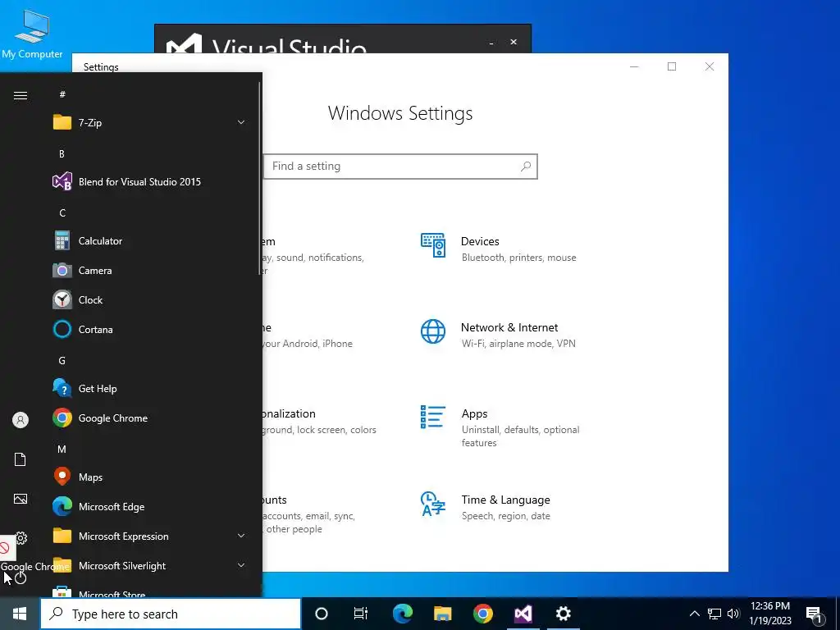
Task: Expand the 7-Zip folder chevron
Action: point(241,123)
